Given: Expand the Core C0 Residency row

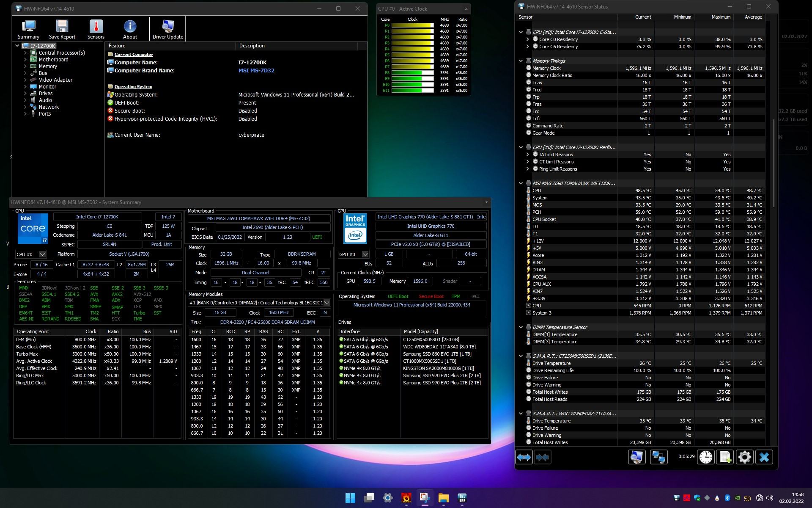Looking at the screenshot, I should tap(527, 39).
